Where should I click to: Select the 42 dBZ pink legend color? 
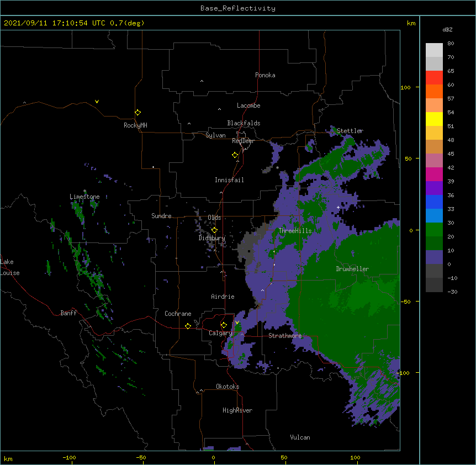click(434, 174)
